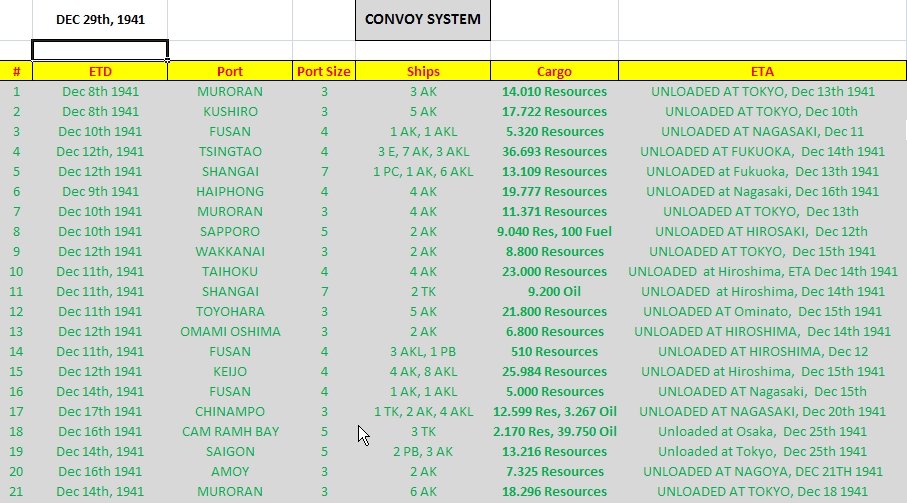Viewport: 907px width, 503px height.
Task: Select cargo cell 36.693 Resources
Action: point(554,151)
